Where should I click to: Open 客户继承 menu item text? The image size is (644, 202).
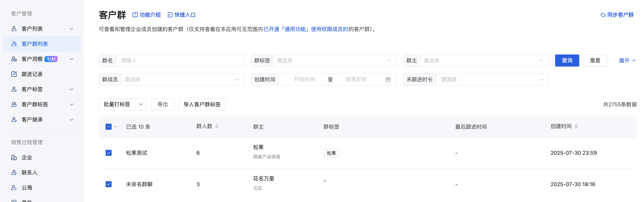(32, 120)
